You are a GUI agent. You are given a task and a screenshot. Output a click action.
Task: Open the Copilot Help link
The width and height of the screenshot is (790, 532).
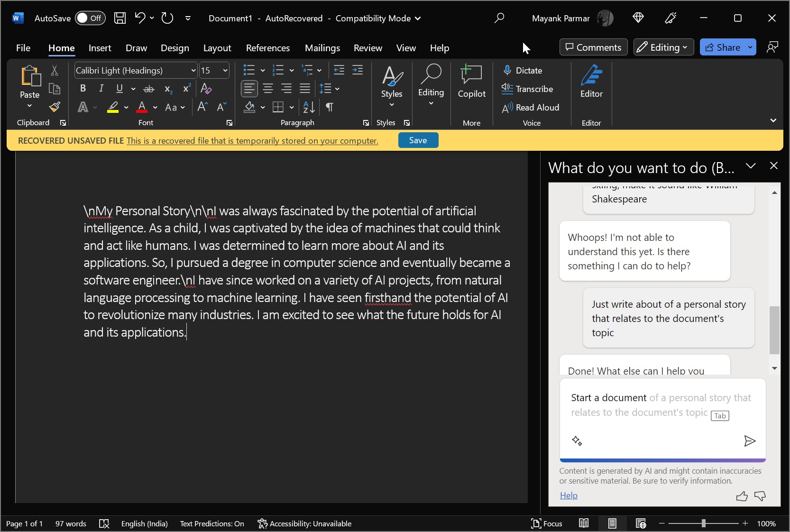click(569, 495)
